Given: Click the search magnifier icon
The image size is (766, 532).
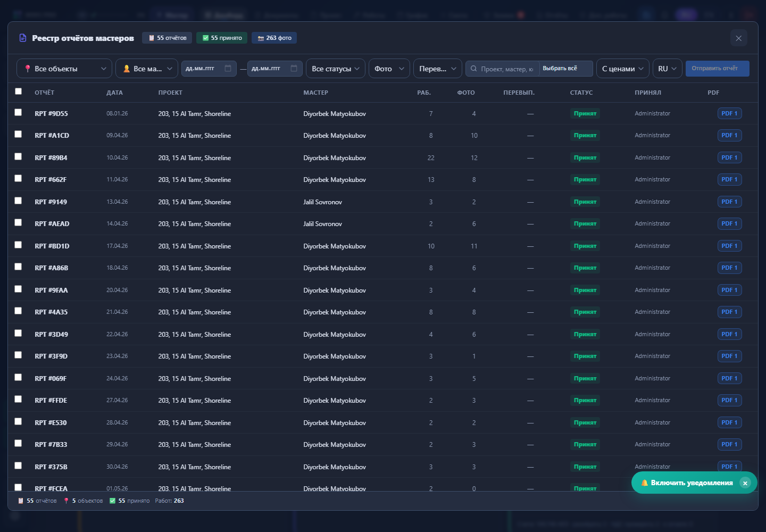Looking at the screenshot, I should 474,69.
